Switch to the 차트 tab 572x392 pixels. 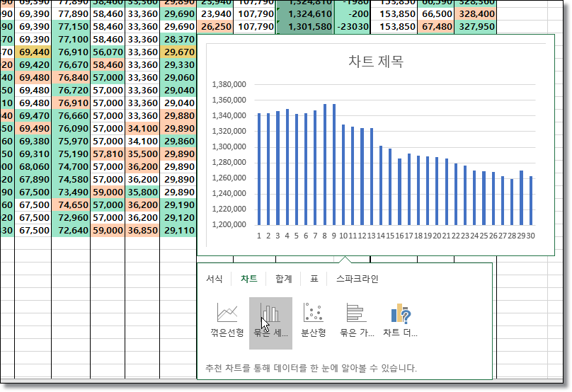click(x=248, y=279)
